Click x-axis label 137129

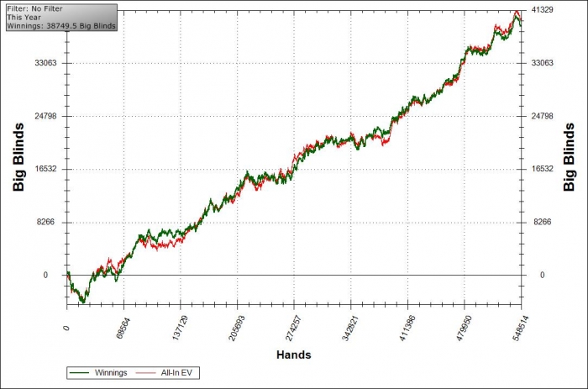click(x=180, y=328)
